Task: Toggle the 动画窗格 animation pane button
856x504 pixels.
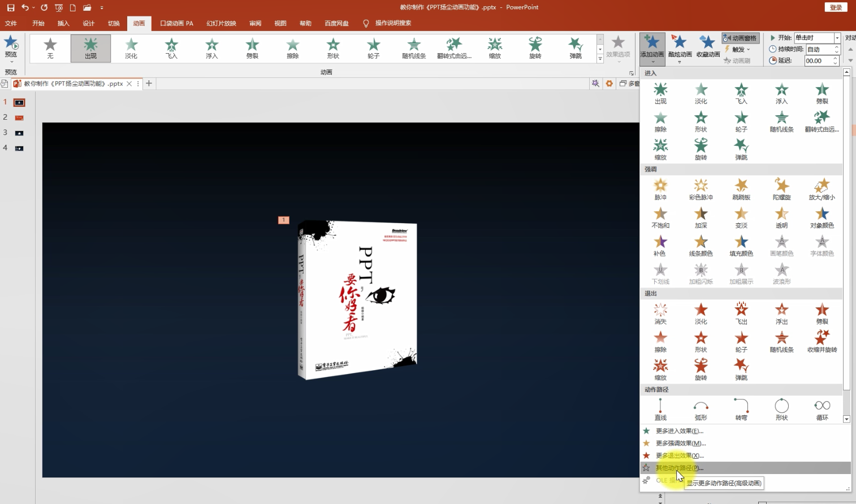Action: tap(740, 38)
